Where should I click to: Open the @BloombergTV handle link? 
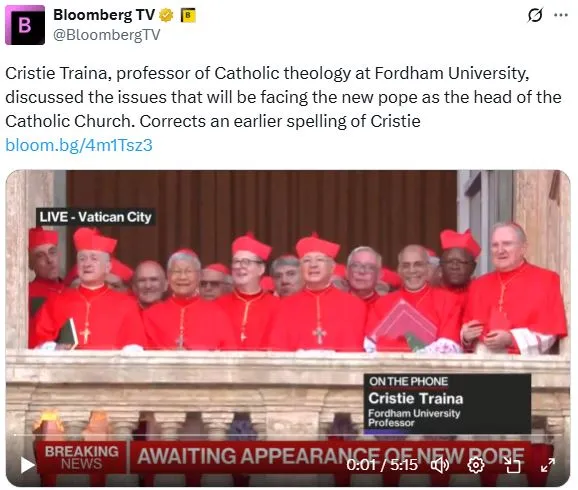click(x=107, y=35)
